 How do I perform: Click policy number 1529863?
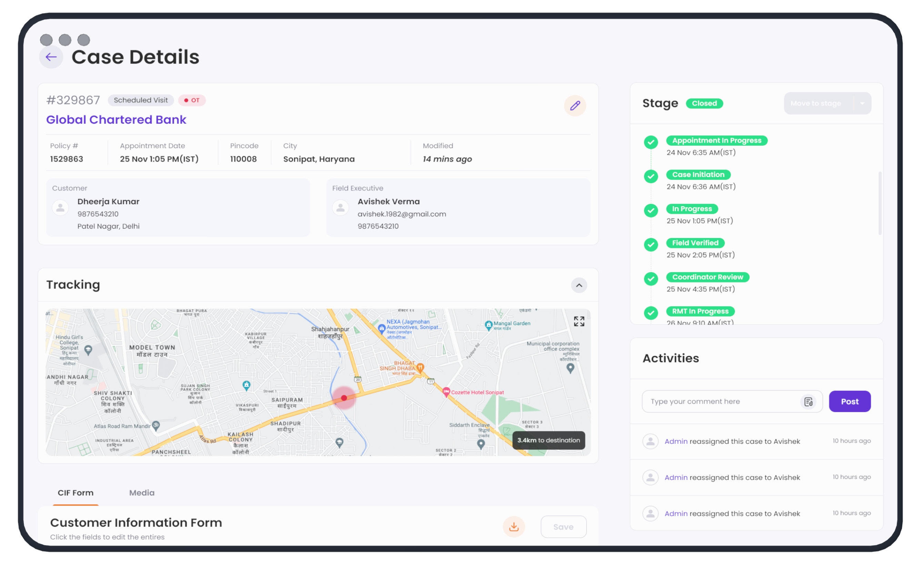67,159
